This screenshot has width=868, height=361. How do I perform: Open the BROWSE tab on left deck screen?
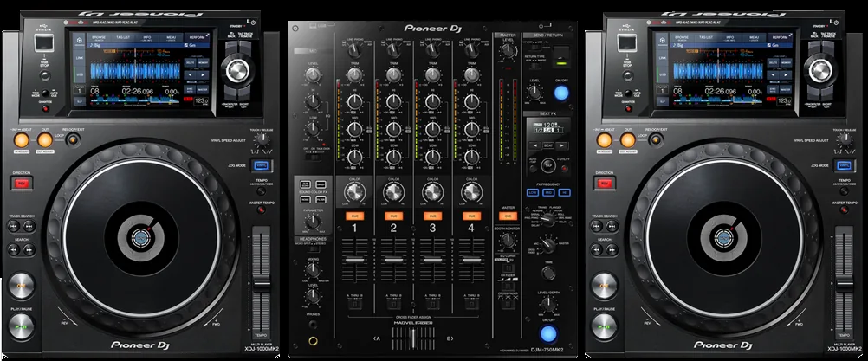[99, 37]
